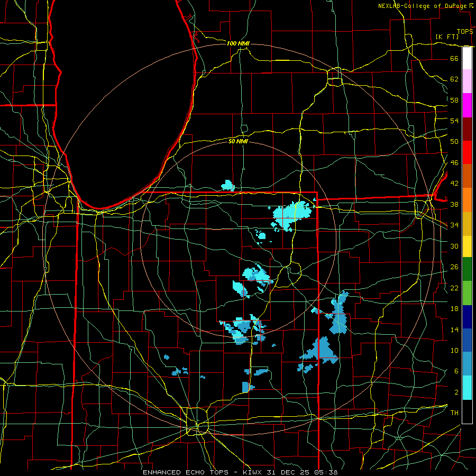Image resolution: width=476 pixels, height=476 pixels.
Task: Click the "50 NMI" range ring label
Action: tap(238, 141)
